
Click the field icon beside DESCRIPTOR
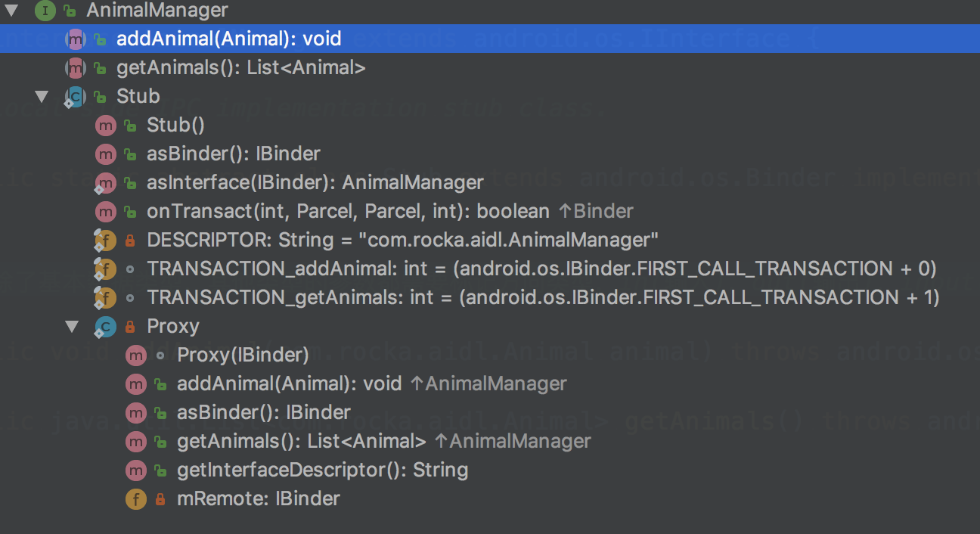pyautogui.click(x=105, y=241)
